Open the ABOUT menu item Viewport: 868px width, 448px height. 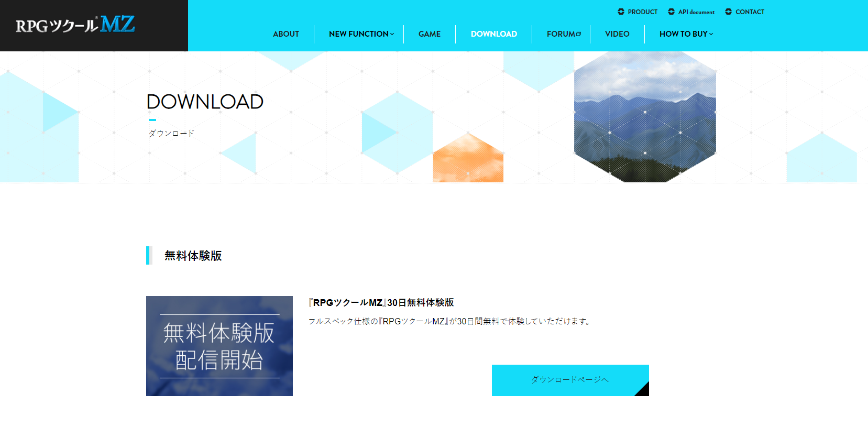(x=286, y=34)
